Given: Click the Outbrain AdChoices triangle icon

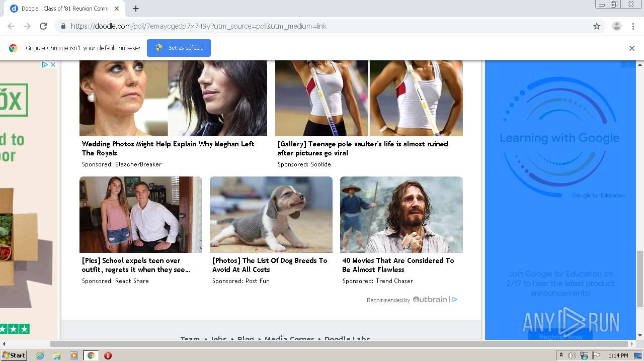Looking at the screenshot, I should coord(455,300).
